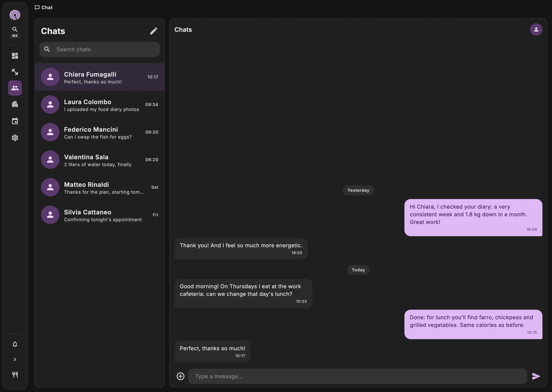Click the Type a message input
The width and height of the screenshot is (552, 392).
[358, 376]
